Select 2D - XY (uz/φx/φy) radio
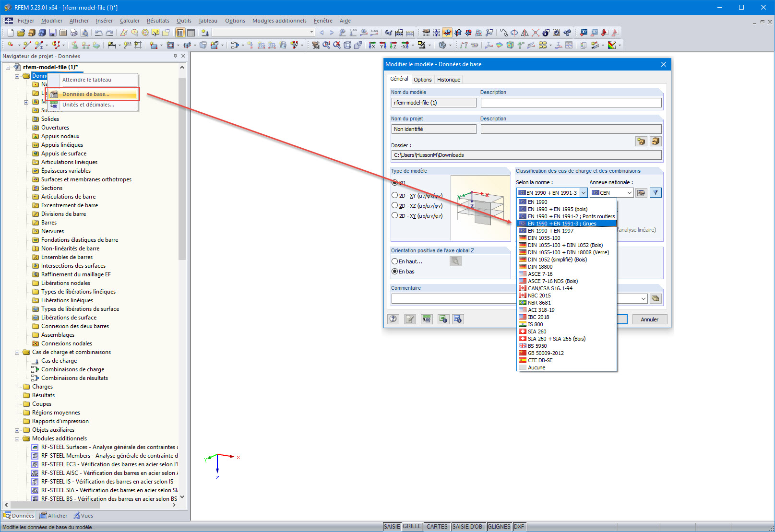Viewport: 775px width, 532px height. point(394,195)
